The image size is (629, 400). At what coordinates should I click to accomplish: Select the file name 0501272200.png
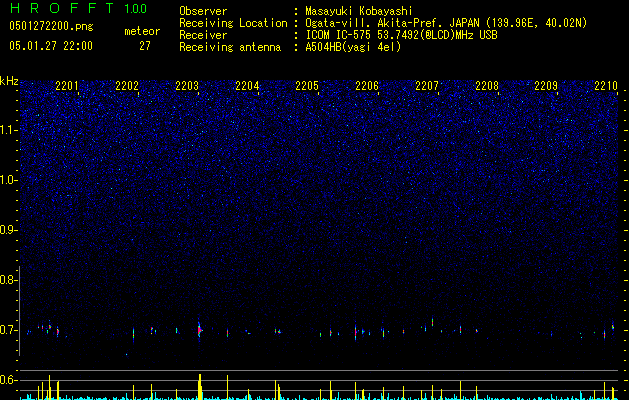tap(51, 27)
